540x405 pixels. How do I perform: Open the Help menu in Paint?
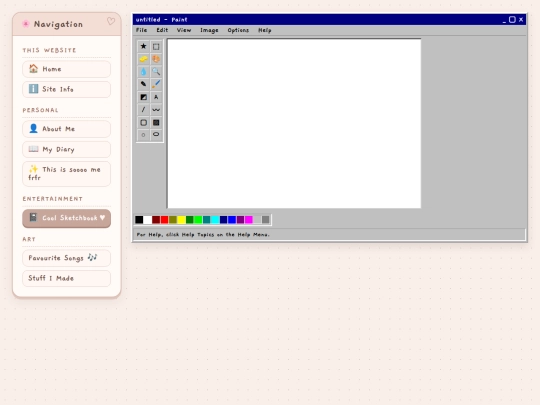click(x=264, y=30)
